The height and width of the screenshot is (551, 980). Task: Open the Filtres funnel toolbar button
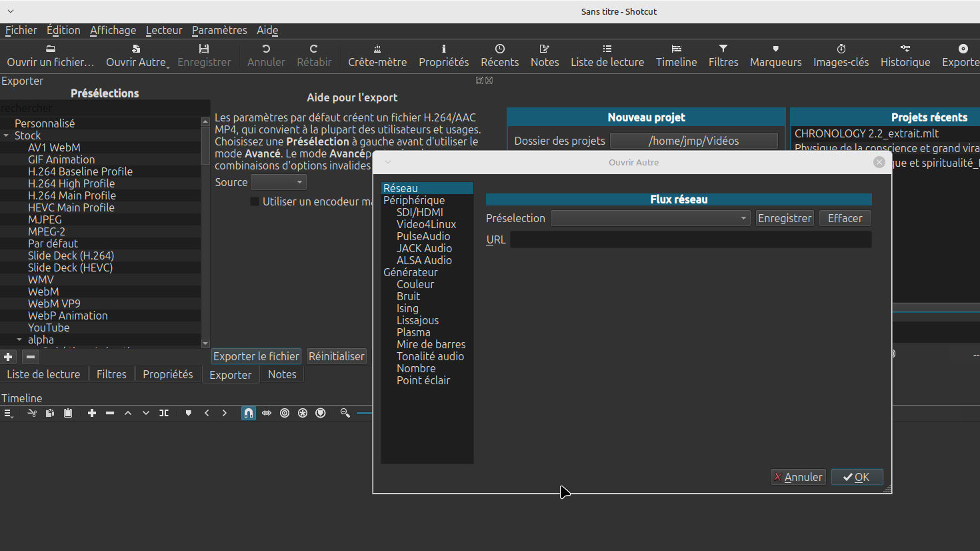tap(723, 55)
